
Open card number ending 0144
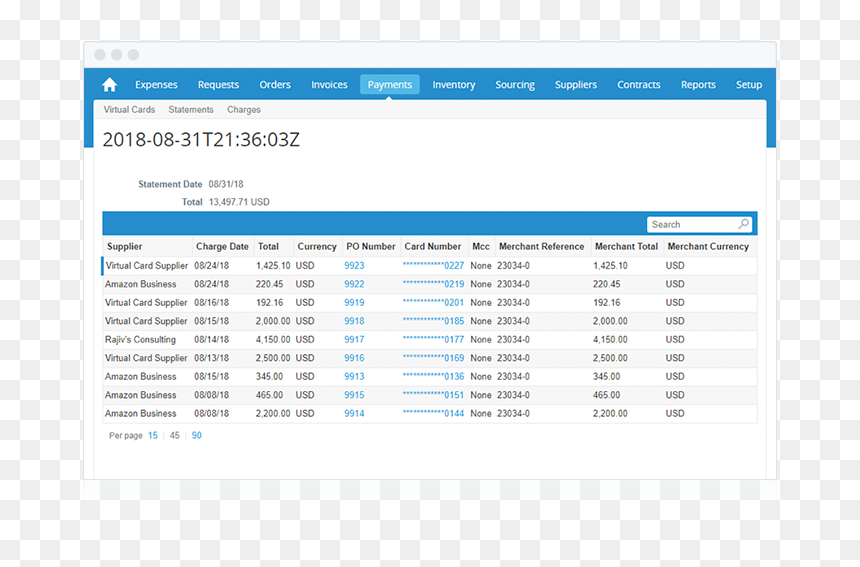click(x=433, y=413)
